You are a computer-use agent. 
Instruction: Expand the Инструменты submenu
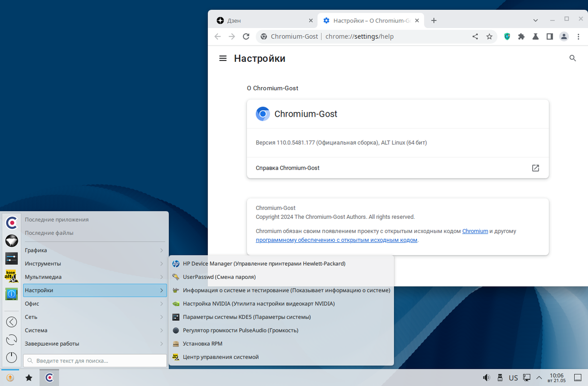95,263
